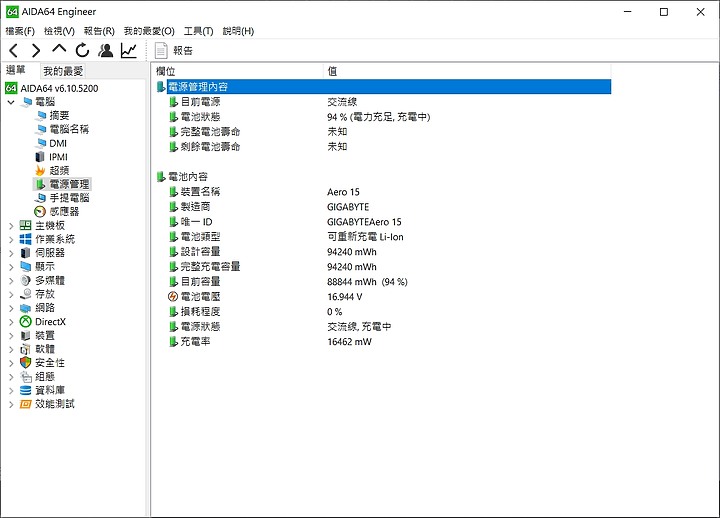Click the 存放 storage icon
Screen dimensions: 720x518
(26, 294)
